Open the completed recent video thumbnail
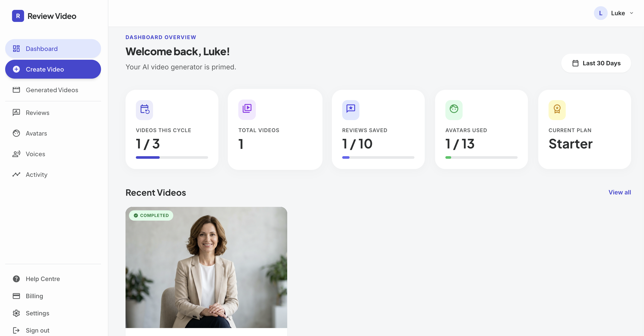Viewport: 644px width, 336px height. 206,267
